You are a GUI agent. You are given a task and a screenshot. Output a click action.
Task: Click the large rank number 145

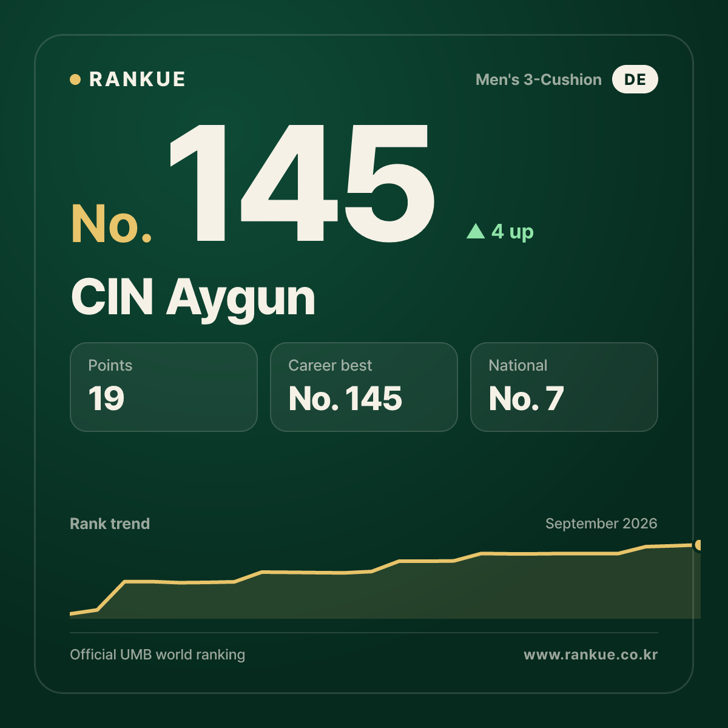(302, 183)
